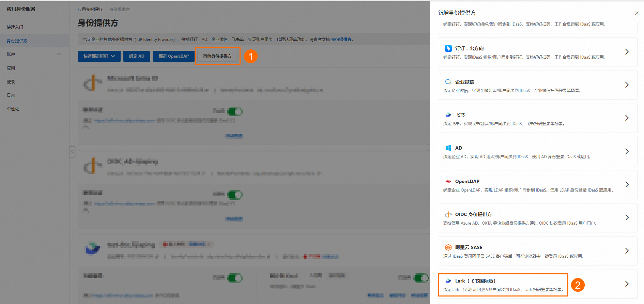Image resolution: width=644 pixels, height=304 pixels.
Task: Open 个性化 in the sidebar
Action: click(x=13, y=109)
